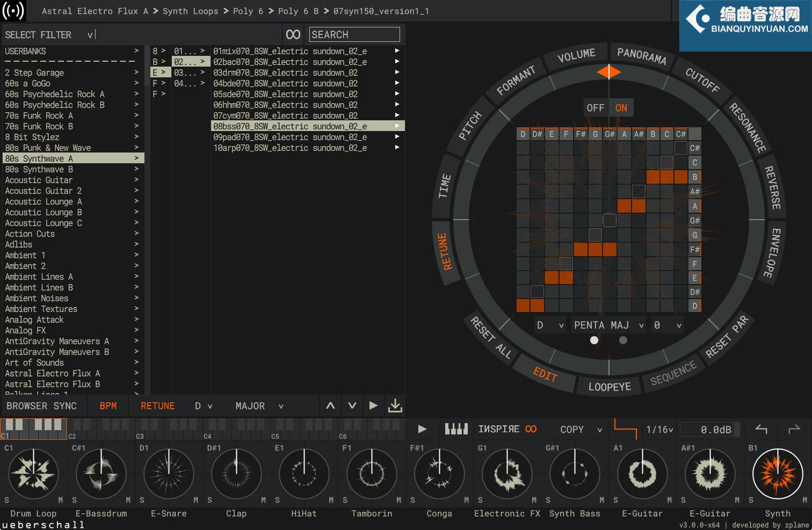This screenshot has width=812, height=530.
Task: Click the REVERSE ring button
Action: (772, 188)
